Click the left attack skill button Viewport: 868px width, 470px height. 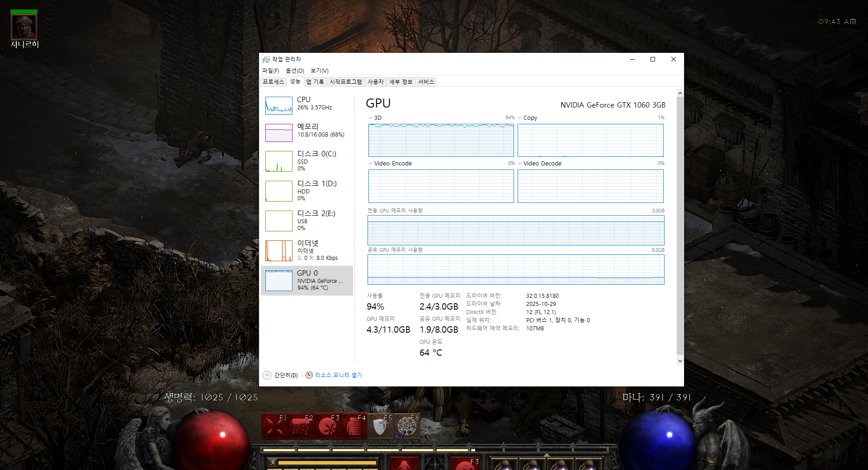404,463
